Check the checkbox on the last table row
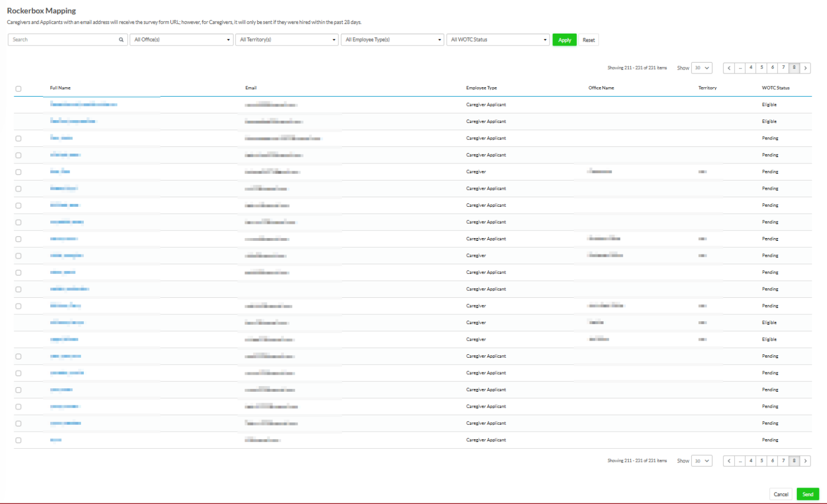The width and height of the screenshot is (827, 504). tap(18, 440)
